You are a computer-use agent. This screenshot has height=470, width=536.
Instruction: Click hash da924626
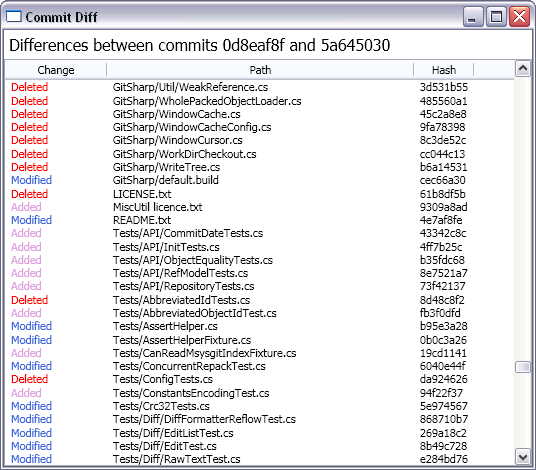(x=443, y=379)
